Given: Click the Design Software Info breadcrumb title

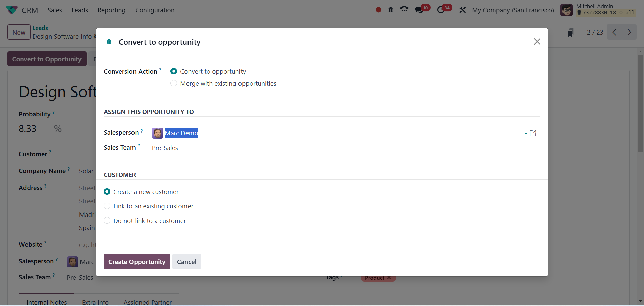Looking at the screenshot, I should point(62,36).
